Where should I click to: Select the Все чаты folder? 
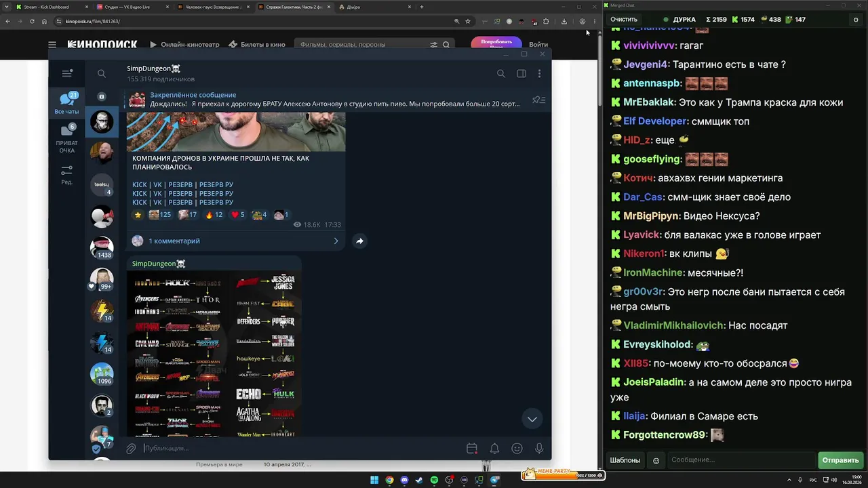(66, 103)
